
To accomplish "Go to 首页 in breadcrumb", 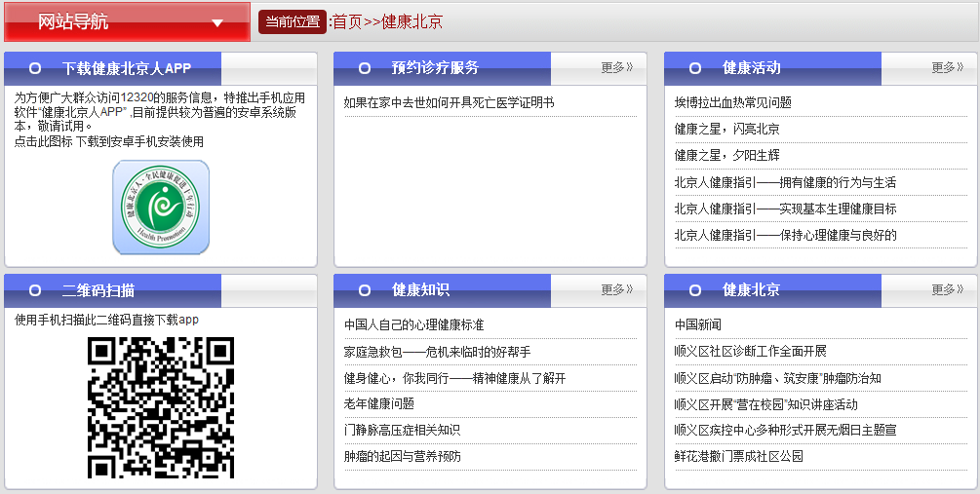I will [x=347, y=21].
